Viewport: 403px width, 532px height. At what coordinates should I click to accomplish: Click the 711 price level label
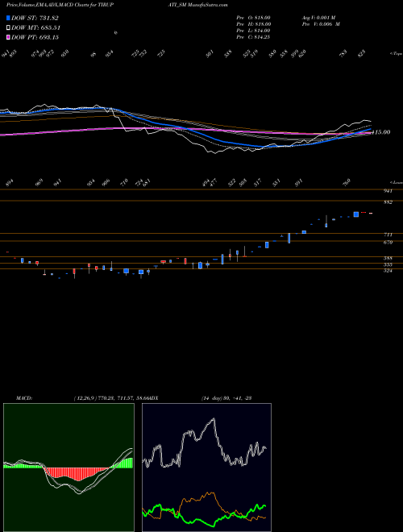pyautogui.click(x=388, y=235)
